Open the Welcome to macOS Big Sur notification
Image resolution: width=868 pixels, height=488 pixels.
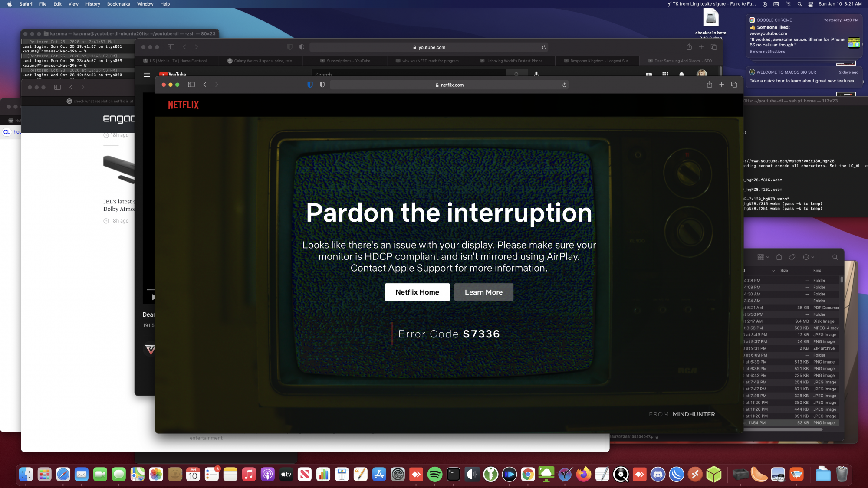coord(804,77)
